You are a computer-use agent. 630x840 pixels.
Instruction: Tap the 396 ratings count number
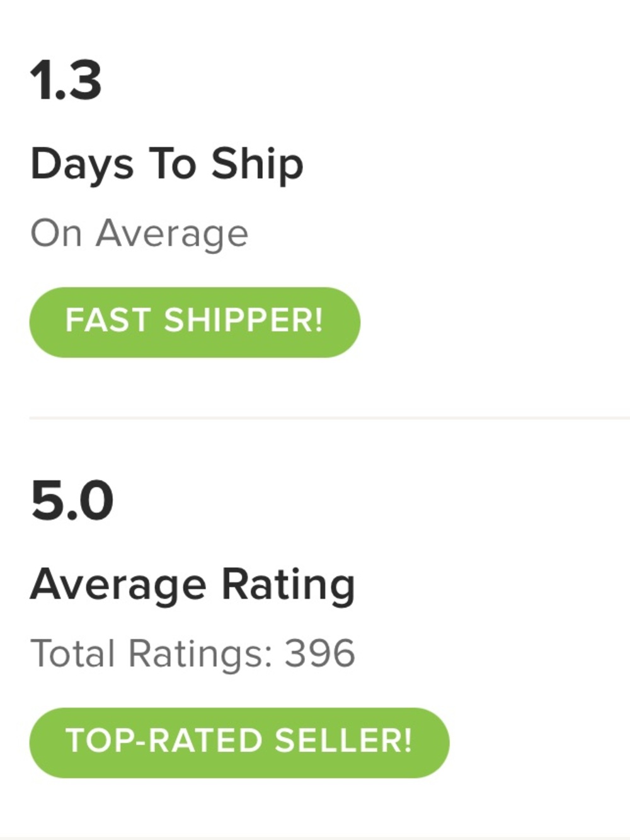click(320, 653)
